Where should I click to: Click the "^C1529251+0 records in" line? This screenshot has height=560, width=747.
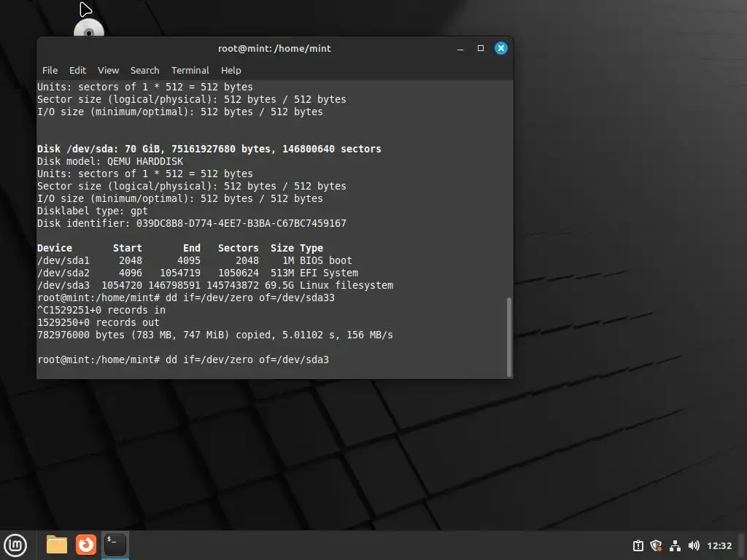pos(101,310)
